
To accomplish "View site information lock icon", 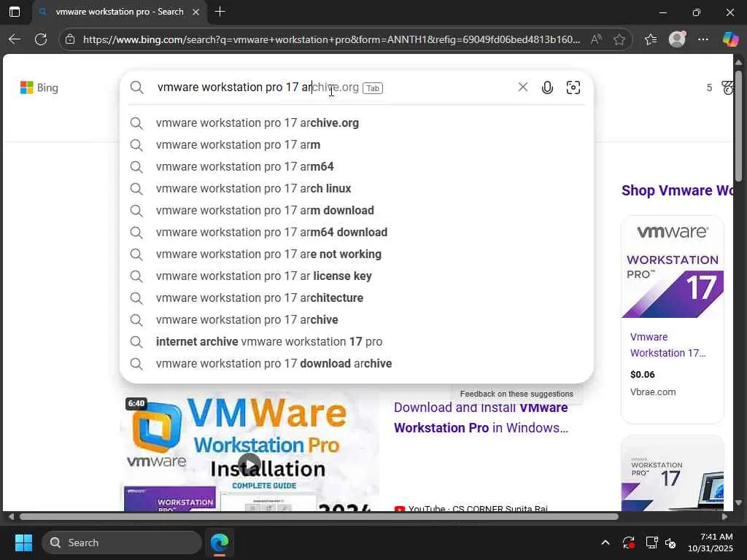I will (70, 39).
